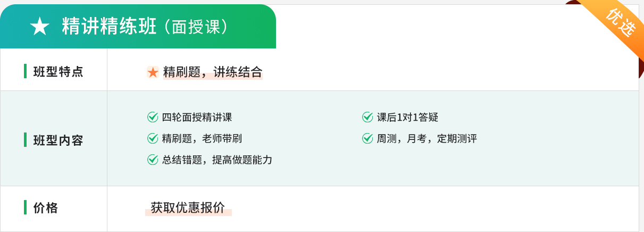The width and height of the screenshot is (644, 232).
Task: Click the checkmark icon beside 周测，月考
Action: [x=367, y=138]
